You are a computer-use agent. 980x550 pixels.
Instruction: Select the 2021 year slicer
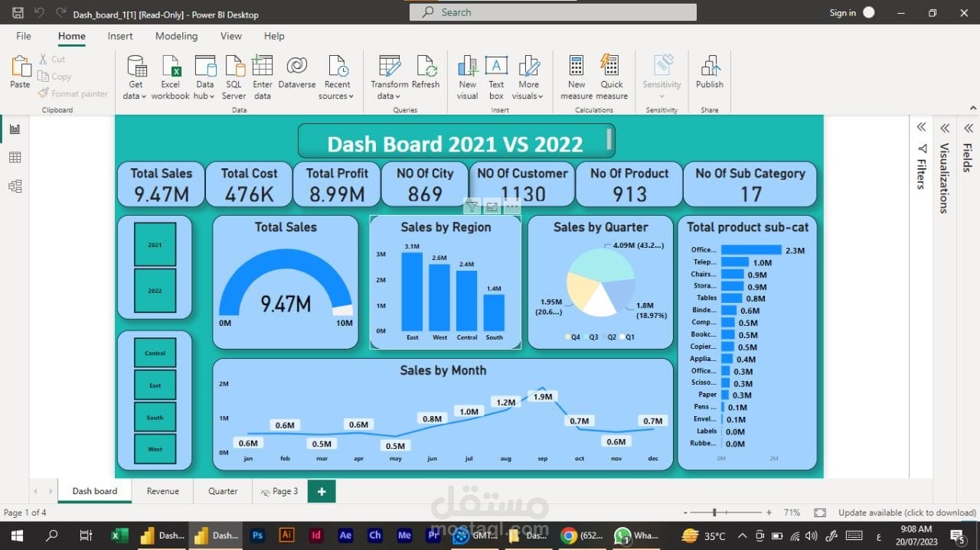[155, 245]
